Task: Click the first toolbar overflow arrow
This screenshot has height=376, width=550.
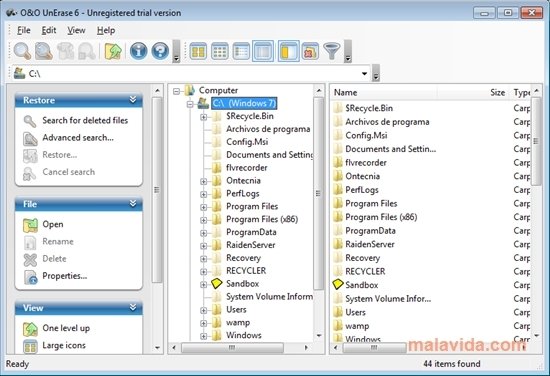Action: tap(176, 52)
